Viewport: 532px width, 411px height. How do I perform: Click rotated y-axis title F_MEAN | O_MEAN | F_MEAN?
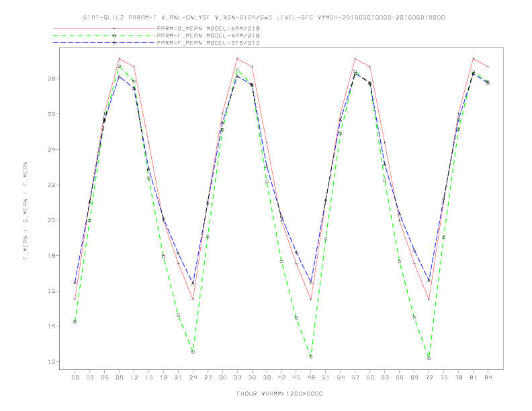pyautogui.click(x=26, y=211)
